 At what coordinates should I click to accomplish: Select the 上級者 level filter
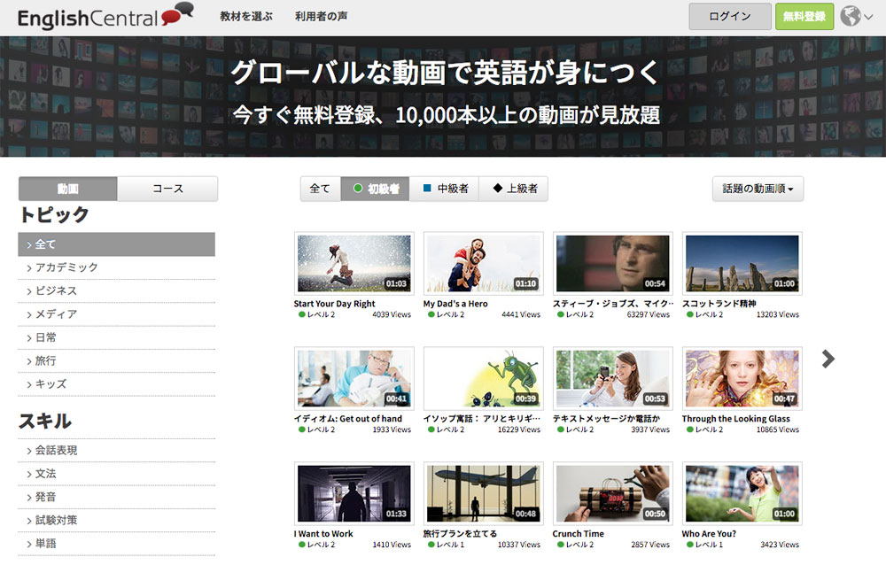coord(514,189)
